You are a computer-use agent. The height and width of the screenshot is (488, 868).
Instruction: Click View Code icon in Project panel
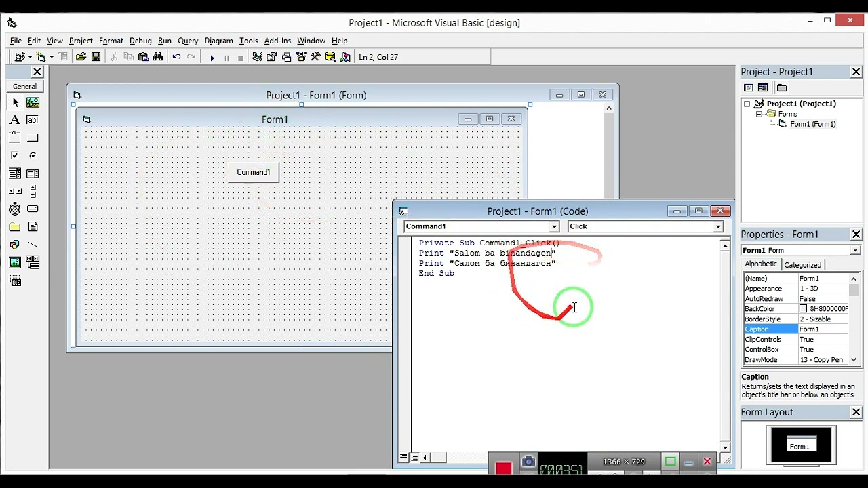749,87
